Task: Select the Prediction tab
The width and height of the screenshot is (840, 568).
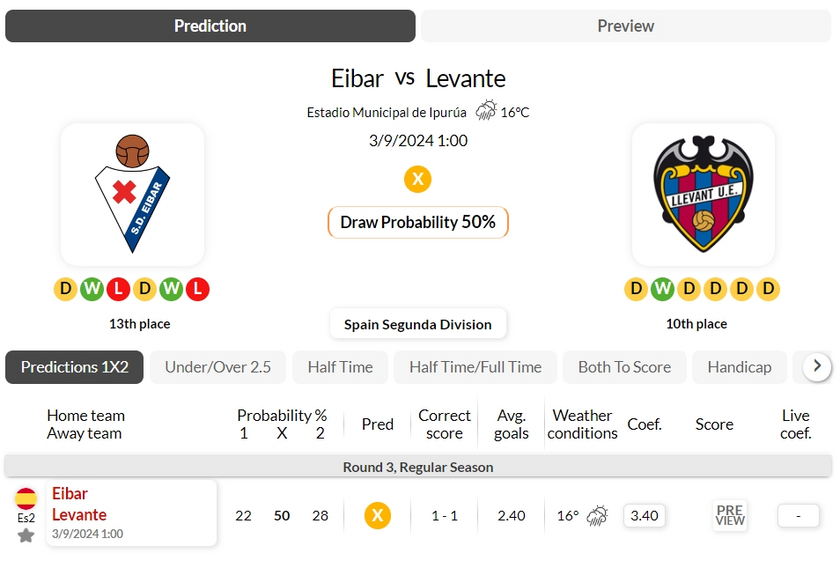Action: [210, 26]
